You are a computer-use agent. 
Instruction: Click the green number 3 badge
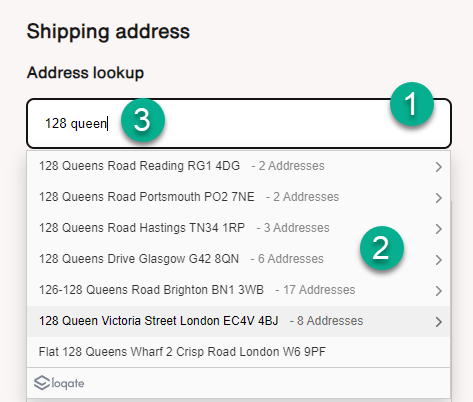143,120
